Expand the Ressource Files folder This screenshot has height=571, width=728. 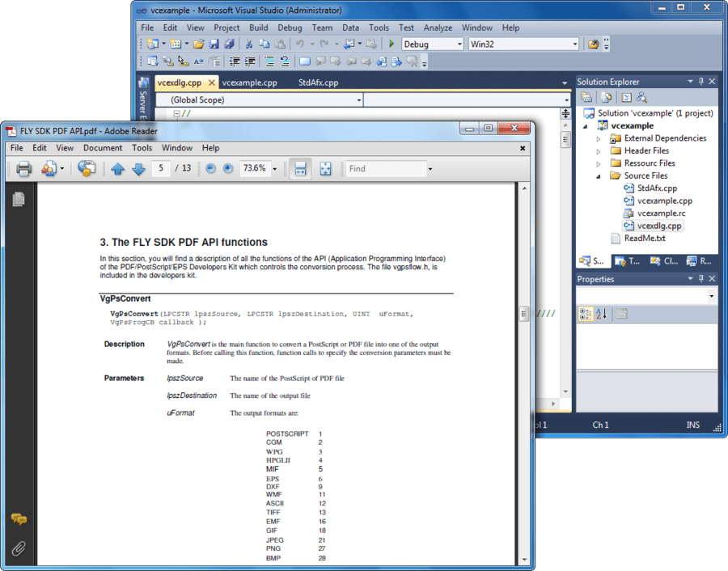tap(599, 163)
